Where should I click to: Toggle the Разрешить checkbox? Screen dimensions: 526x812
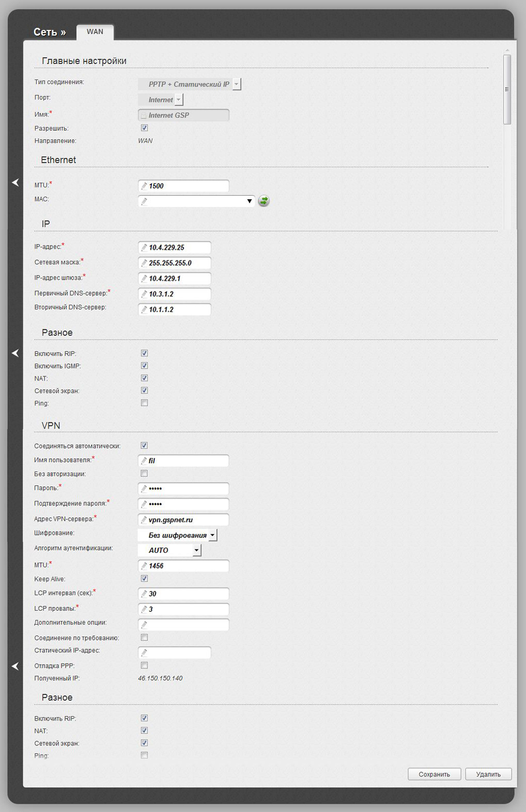[144, 128]
